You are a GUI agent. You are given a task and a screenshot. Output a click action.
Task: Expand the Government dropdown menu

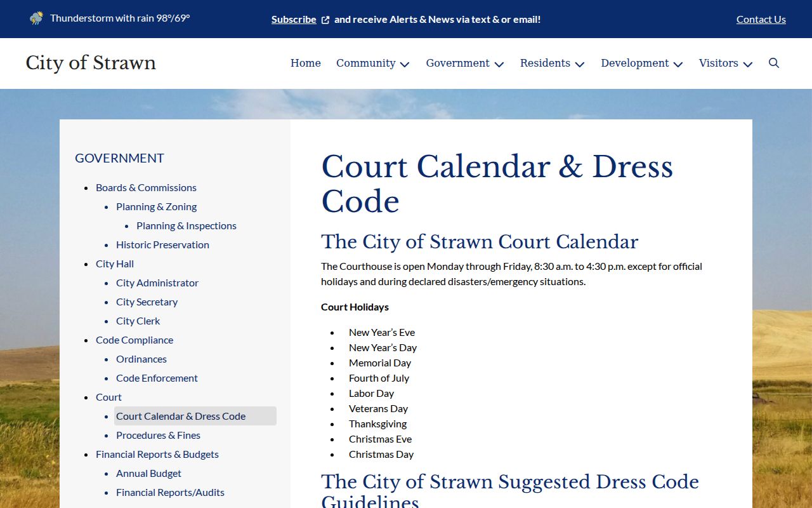tap(465, 63)
